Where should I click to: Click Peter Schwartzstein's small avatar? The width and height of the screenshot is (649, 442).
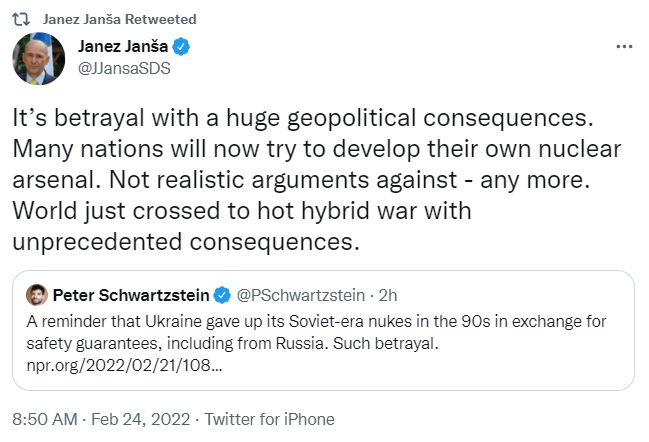point(37,295)
